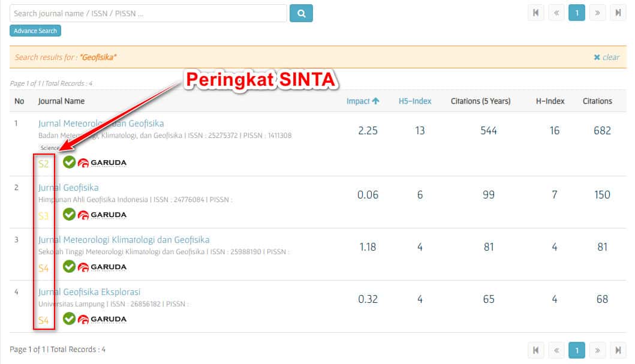Image resolution: width=635 pixels, height=364 pixels.
Task: Click publisher line Universitas Lampung ISSN 26856182
Action: click(x=113, y=304)
